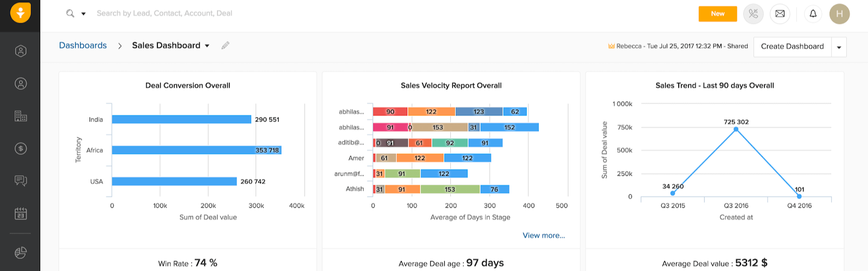Expand the search filter dropdown arrow
The width and height of the screenshot is (868, 271).
[x=84, y=14]
